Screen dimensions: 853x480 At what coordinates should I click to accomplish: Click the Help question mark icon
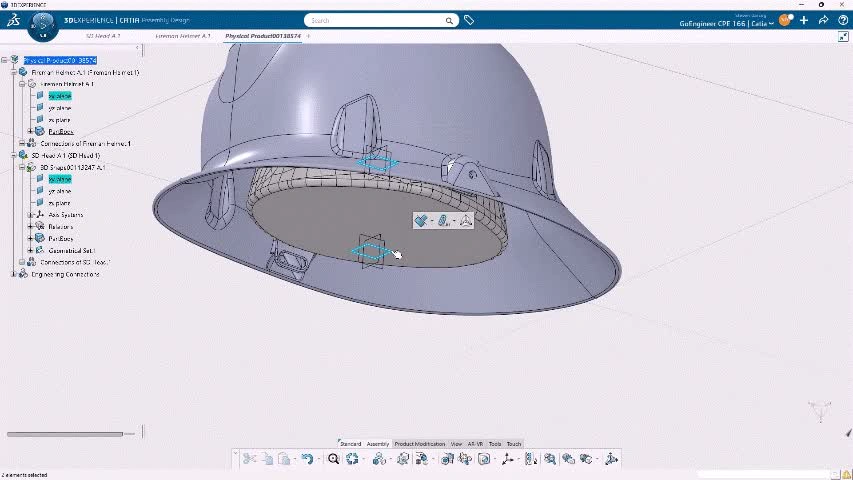pos(843,20)
